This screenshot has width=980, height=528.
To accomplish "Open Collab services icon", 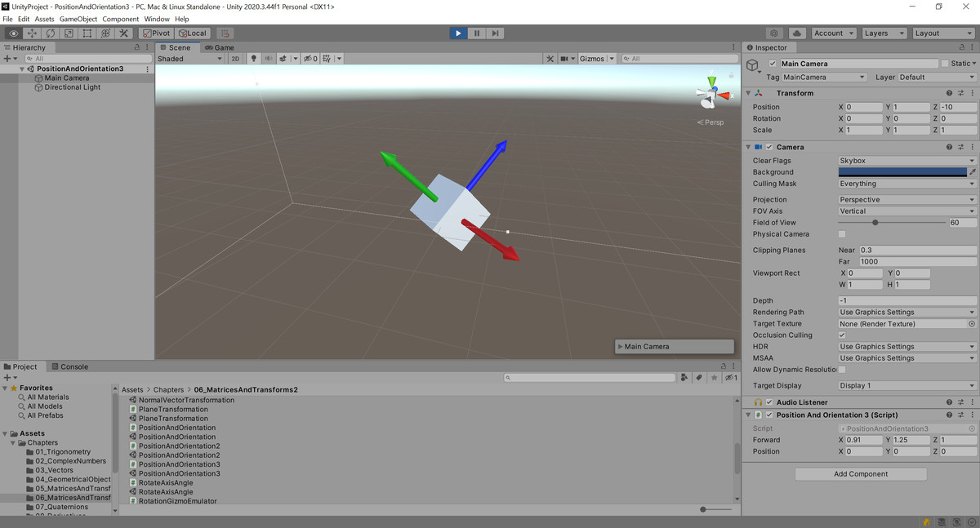I will point(774,33).
